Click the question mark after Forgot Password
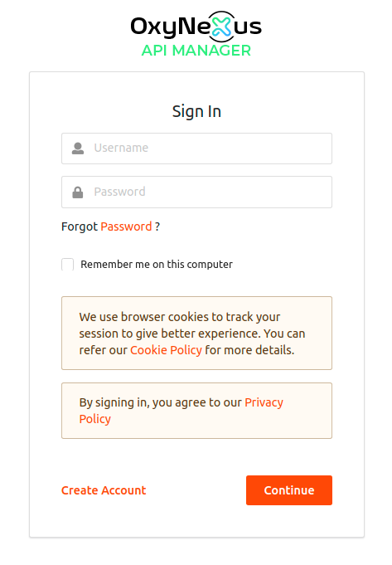 pos(157,226)
